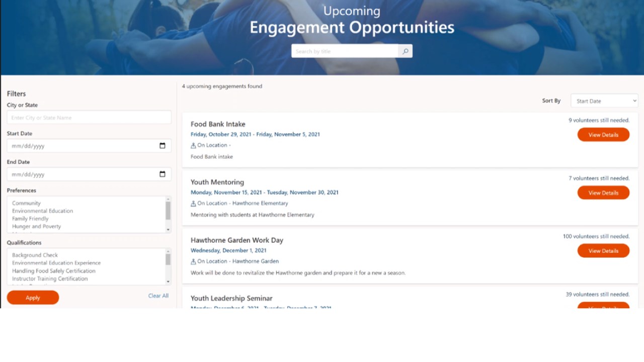Screen dimensions: 644x362
Task: Open the Hawthorne Garden Work Day title
Action: pos(237,240)
